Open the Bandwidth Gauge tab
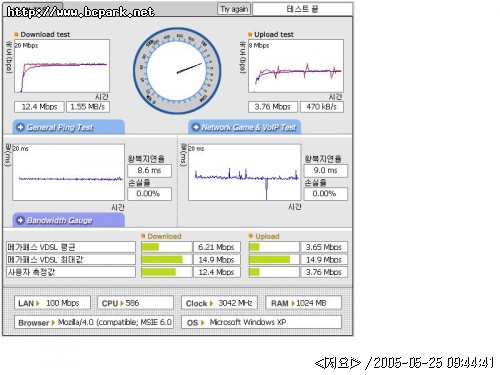500x375 pixels. point(69,220)
